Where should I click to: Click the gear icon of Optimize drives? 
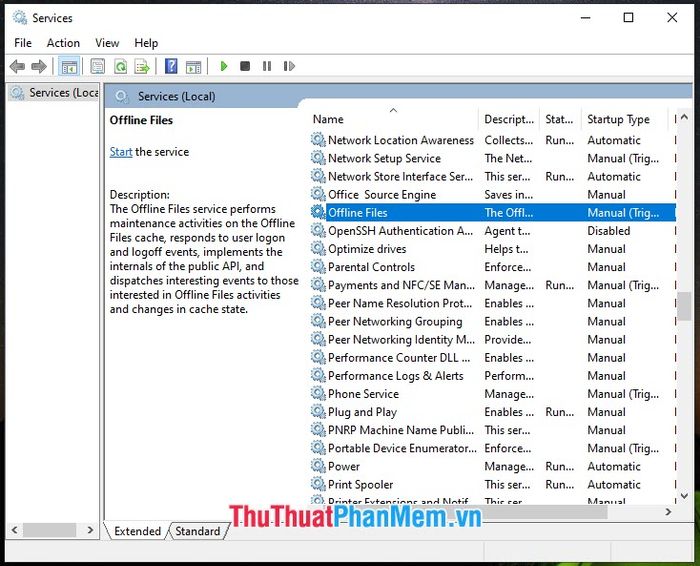pos(318,248)
